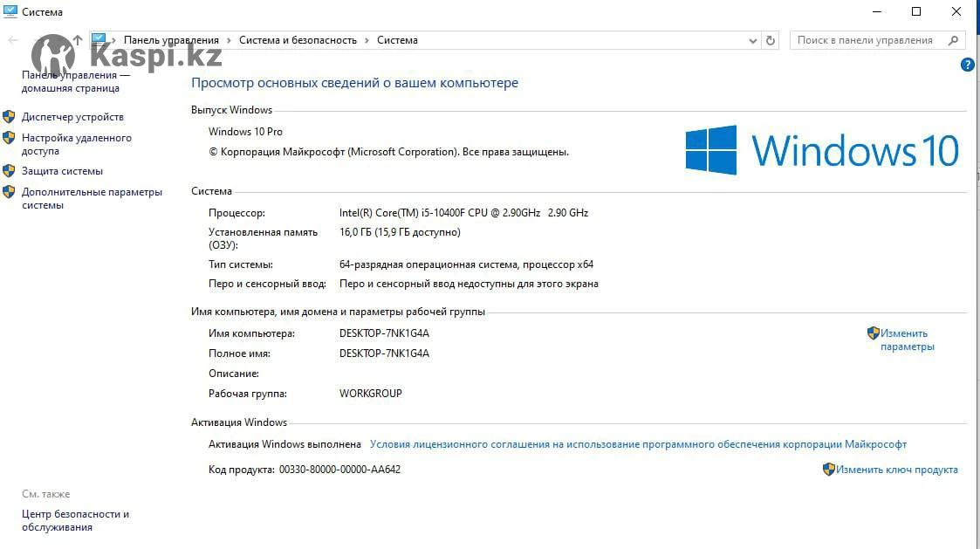Focus the Поиск в панели управления field
The width and height of the screenshot is (980, 549).
[868, 40]
